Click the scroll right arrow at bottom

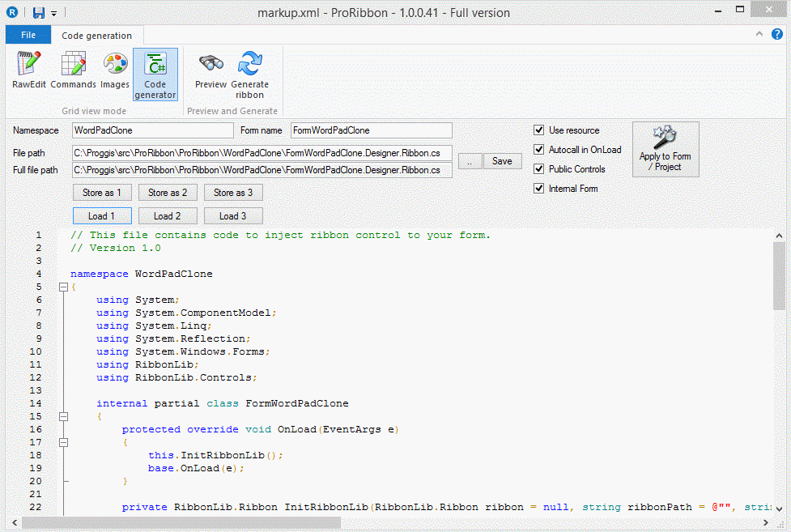pos(766,523)
